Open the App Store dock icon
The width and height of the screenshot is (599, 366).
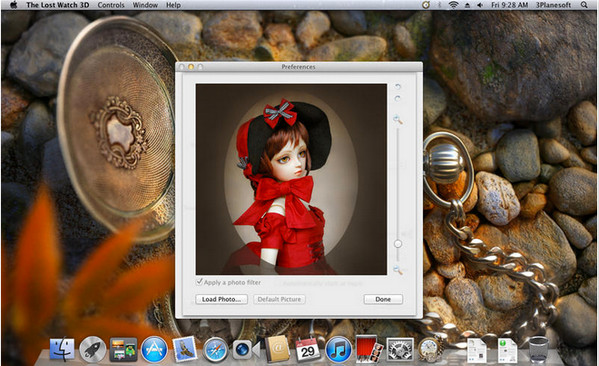tap(154, 350)
